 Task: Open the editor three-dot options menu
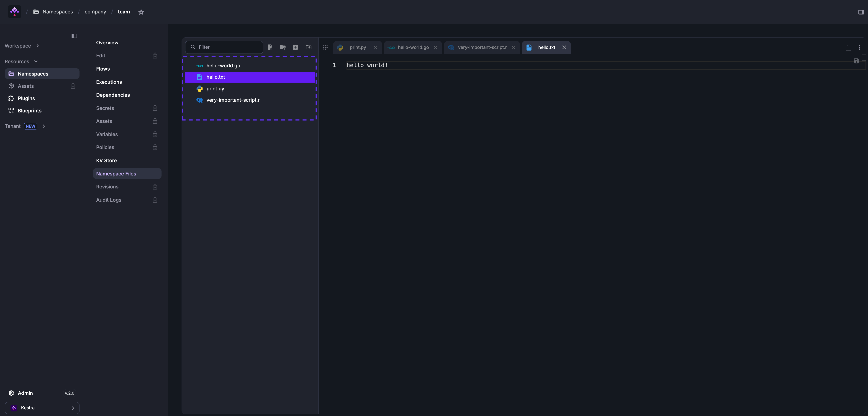pos(859,48)
